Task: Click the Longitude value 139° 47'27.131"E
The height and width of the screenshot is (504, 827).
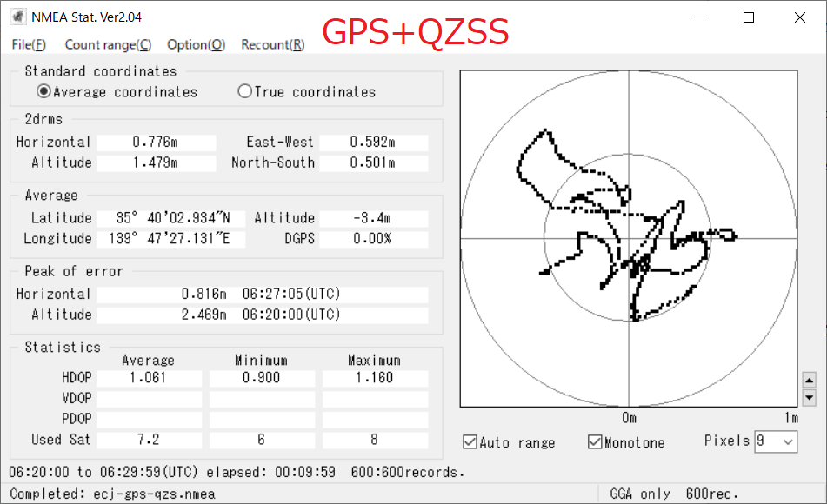Action: pyautogui.click(x=171, y=239)
